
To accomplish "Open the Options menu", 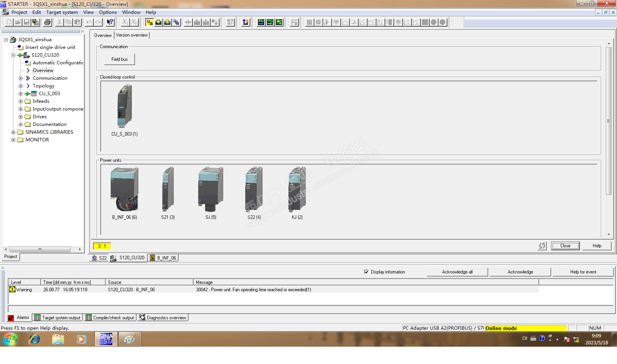I will point(108,12).
